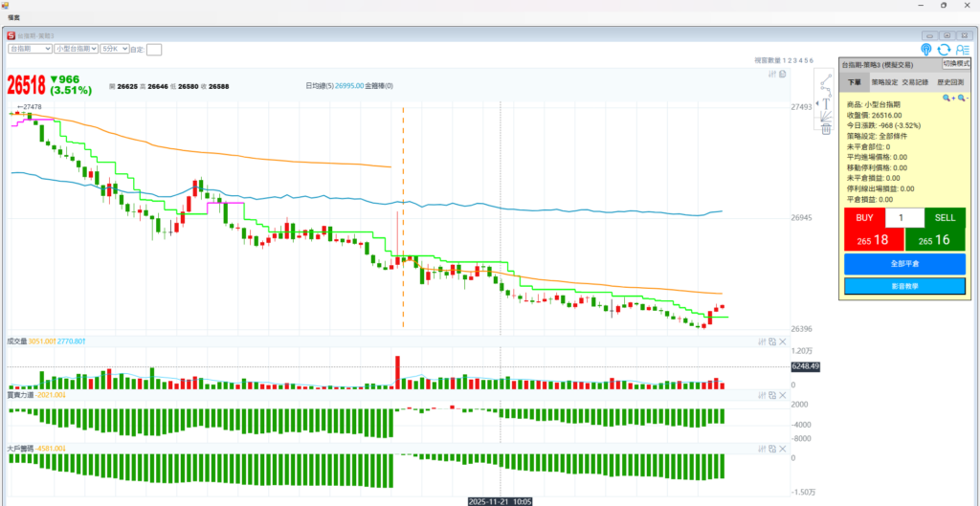Viewport: 980px width, 506px height.
Task: Click the fingerprint icon in top-right toolbar
Action: click(926, 49)
